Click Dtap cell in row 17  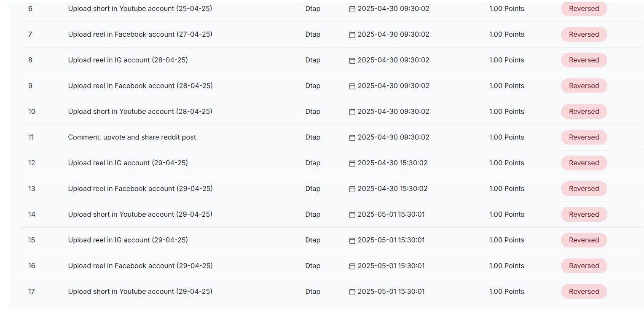[x=313, y=291]
